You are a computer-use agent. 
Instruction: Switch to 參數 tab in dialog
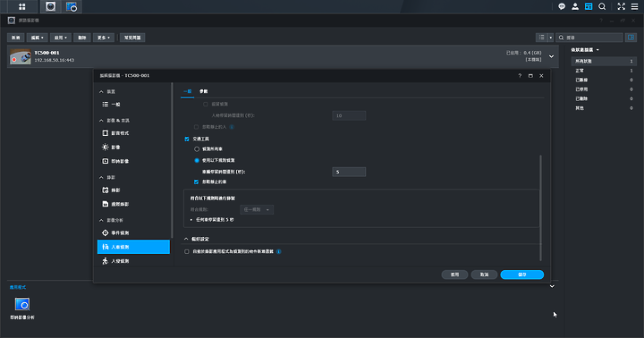pos(203,91)
